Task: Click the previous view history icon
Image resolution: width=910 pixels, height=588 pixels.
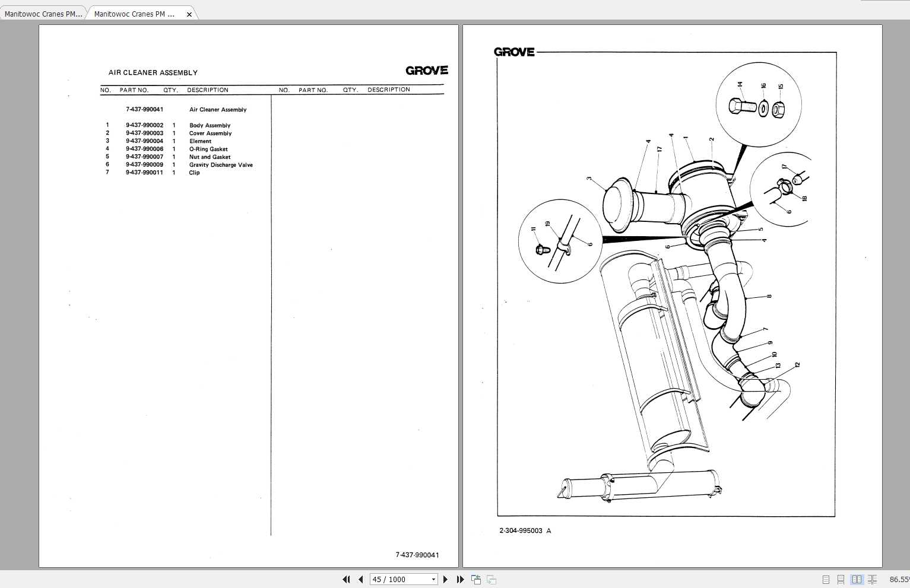Action: coord(475,579)
